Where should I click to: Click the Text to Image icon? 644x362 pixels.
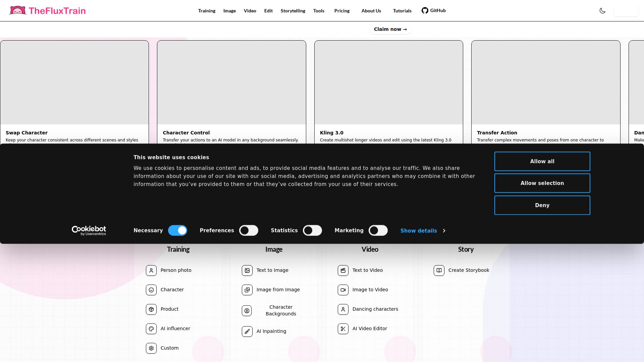pyautogui.click(x=247, y=270)
